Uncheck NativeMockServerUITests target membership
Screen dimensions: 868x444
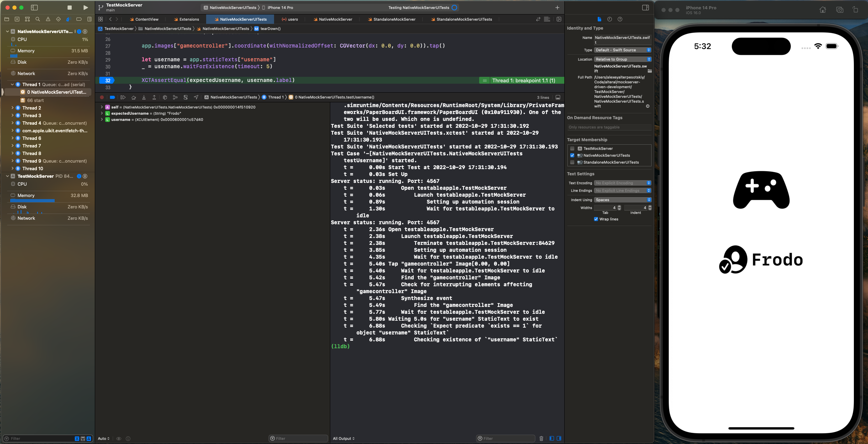(572, 155)
